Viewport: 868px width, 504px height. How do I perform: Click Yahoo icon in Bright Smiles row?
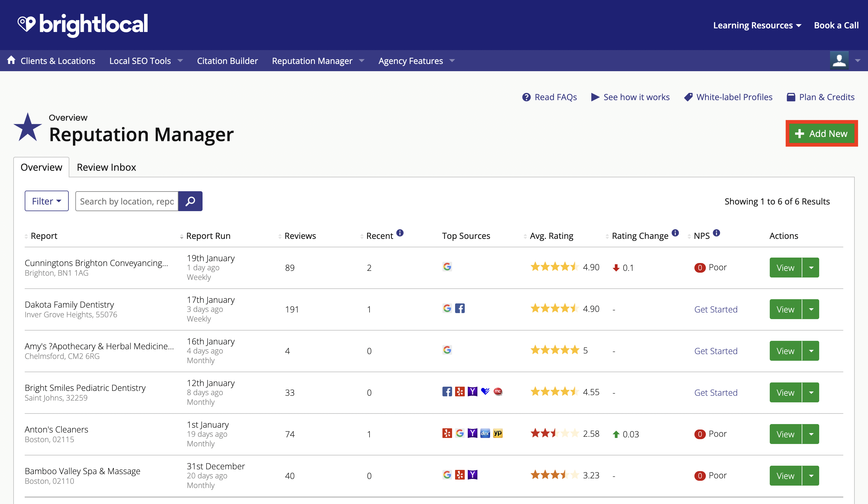point(473,391)
